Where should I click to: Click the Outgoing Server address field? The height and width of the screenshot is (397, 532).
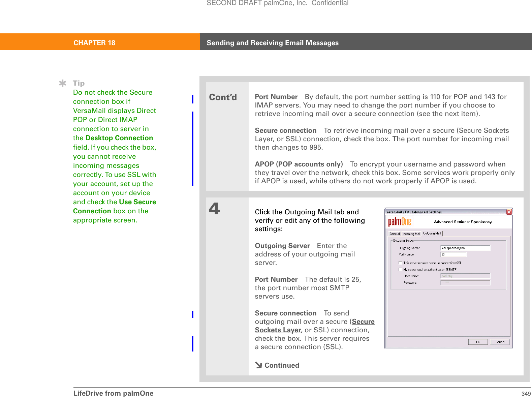tap(465, 248)
